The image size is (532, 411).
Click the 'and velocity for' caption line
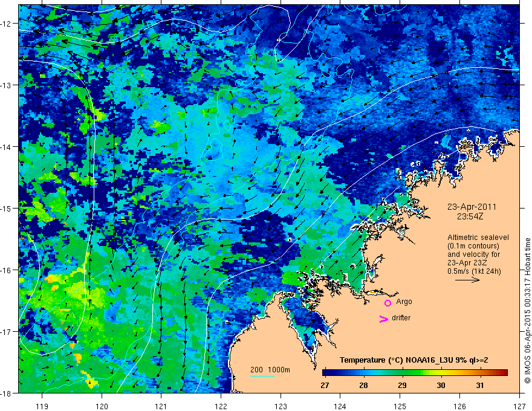coord(473,254)
